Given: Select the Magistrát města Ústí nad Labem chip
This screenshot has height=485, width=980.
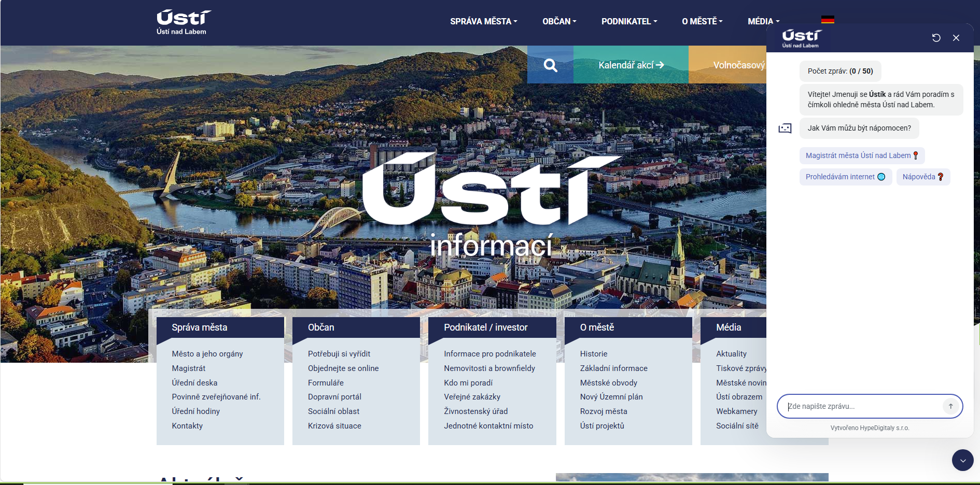Looking at the screenshot, I should click(861, 155).
